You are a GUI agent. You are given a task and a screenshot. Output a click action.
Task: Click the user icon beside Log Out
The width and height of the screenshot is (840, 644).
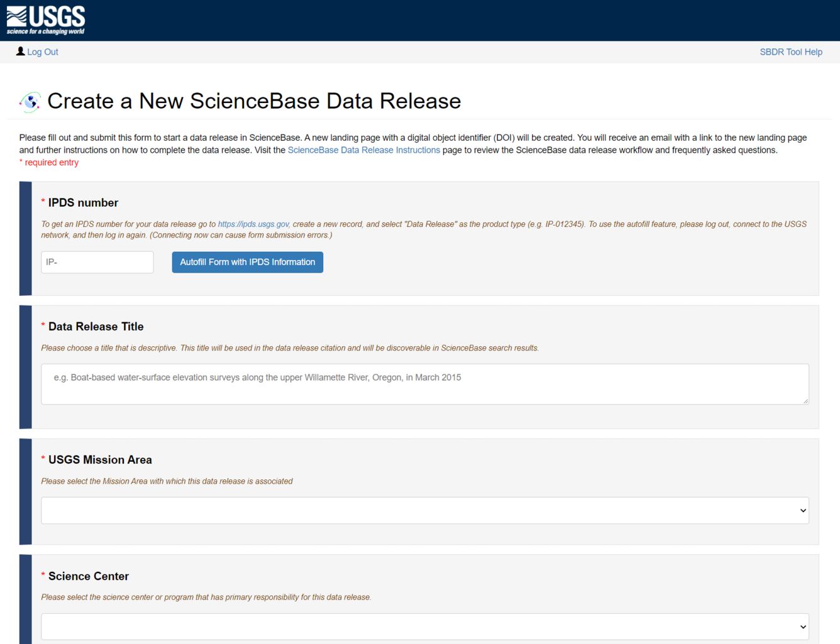pos(21,52)
